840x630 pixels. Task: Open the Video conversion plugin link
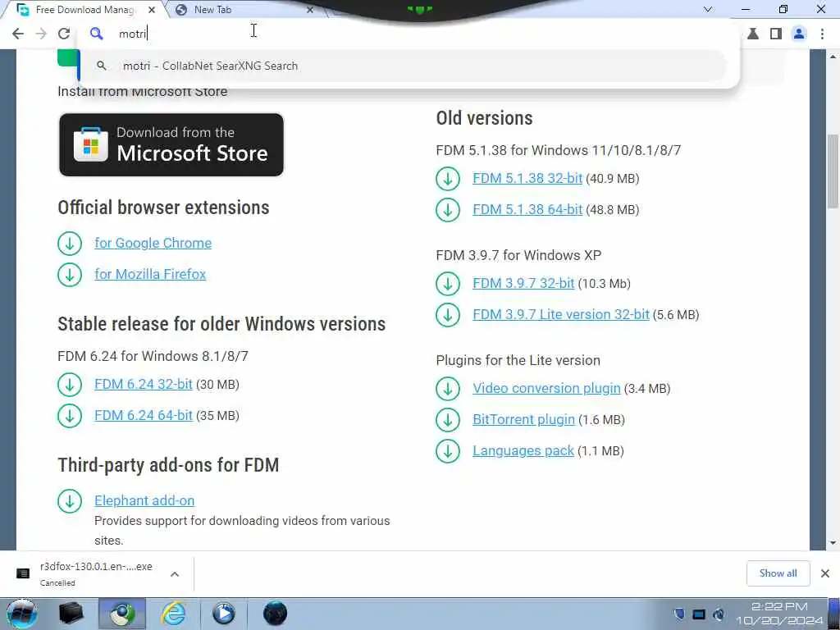pyautogui.click(x=546, y=388)
